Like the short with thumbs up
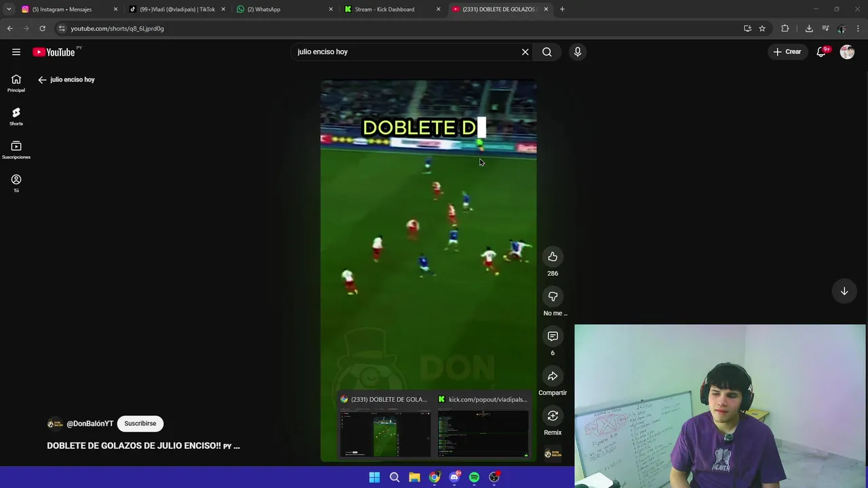This screenshot has height=488, width=868. coord(553,257)
